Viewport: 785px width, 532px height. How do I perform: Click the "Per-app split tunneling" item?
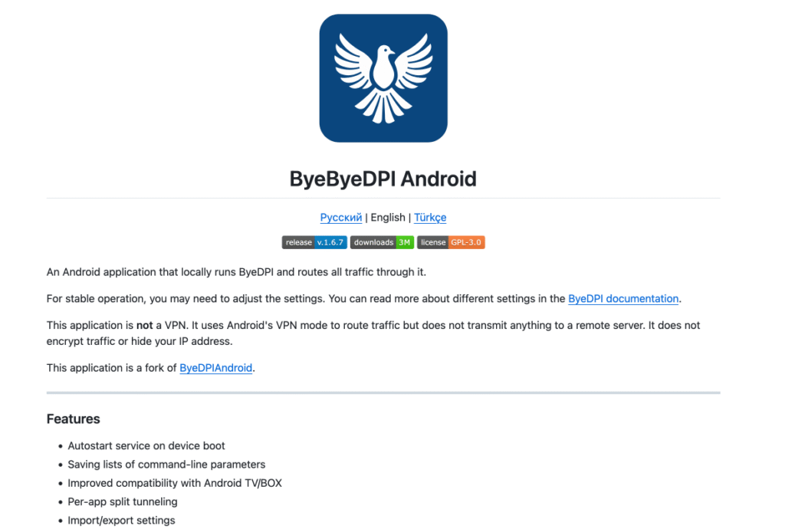(x=123, y=501)
